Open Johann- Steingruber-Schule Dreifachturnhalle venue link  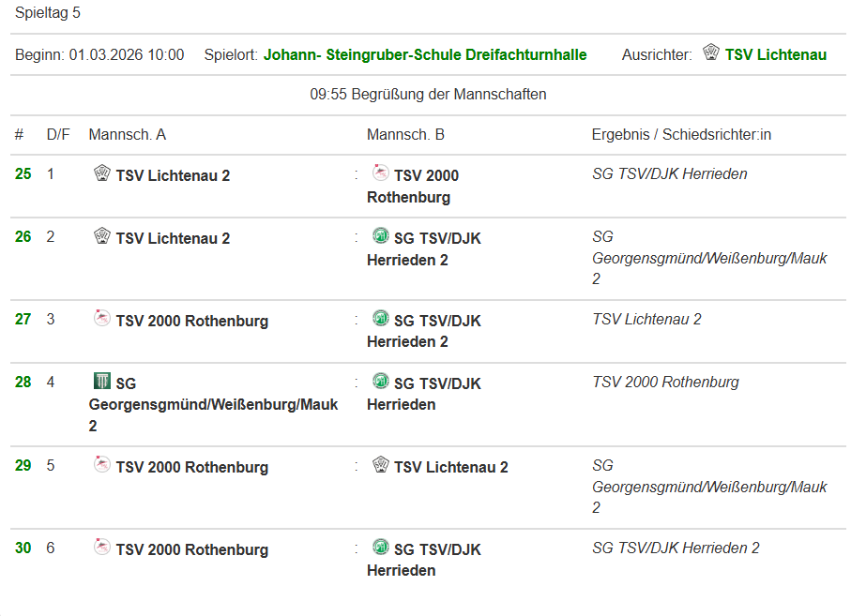[425, 54]
